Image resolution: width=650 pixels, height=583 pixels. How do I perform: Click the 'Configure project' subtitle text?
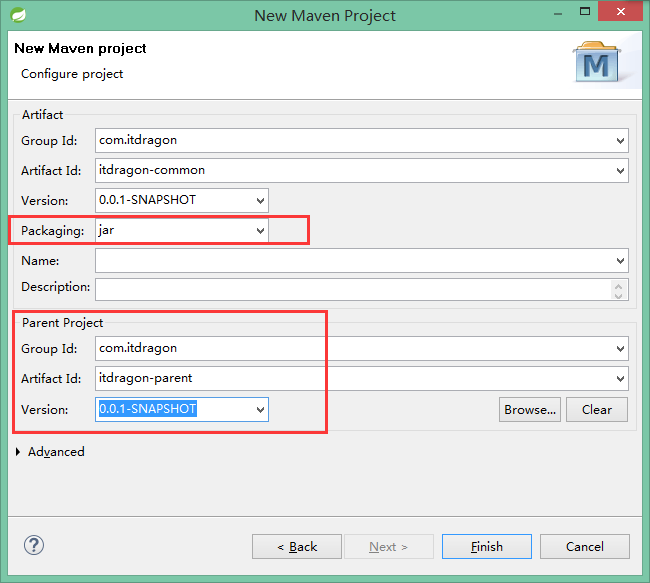[72, 74]
